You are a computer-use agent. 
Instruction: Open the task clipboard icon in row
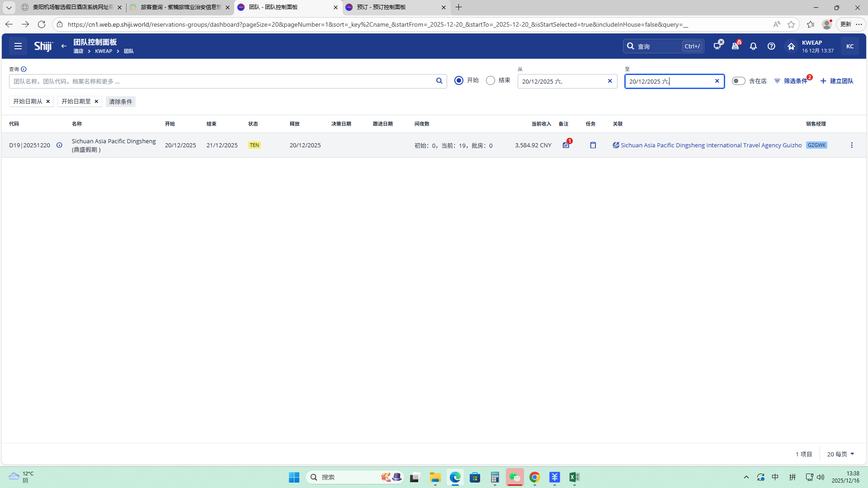pos(593,145)
